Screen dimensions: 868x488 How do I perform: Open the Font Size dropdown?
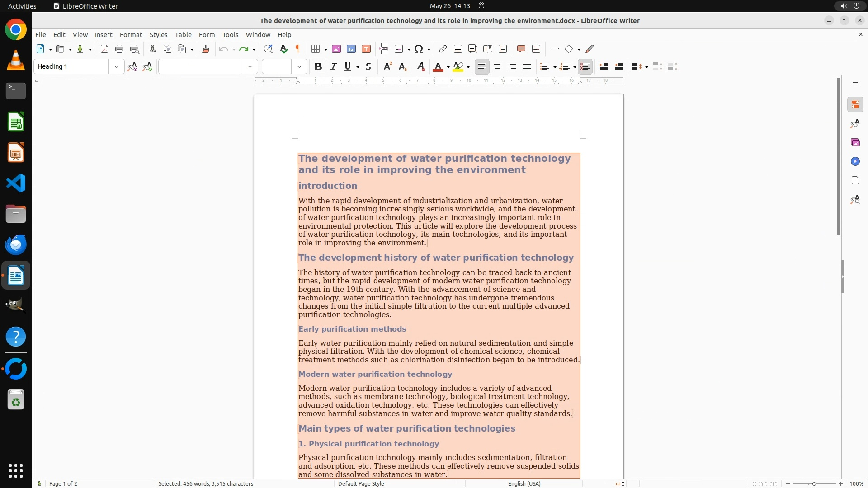tap(299, 67)
